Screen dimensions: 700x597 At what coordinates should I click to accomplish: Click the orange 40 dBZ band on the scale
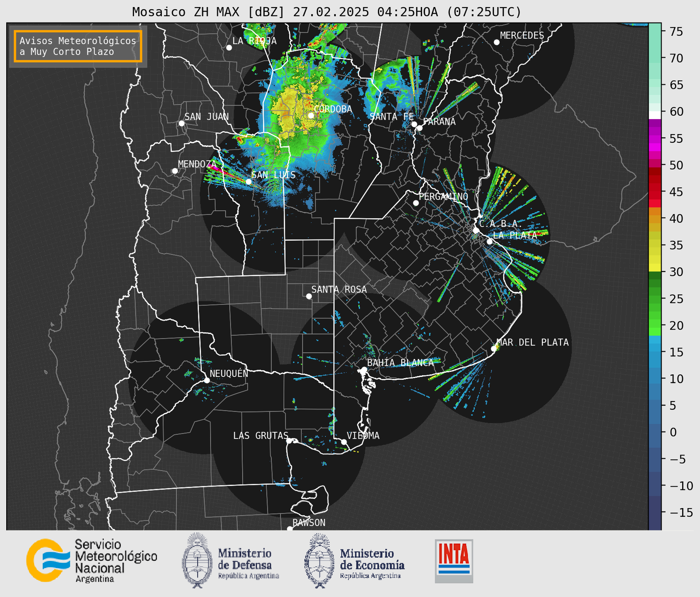[x=655, y=219]
